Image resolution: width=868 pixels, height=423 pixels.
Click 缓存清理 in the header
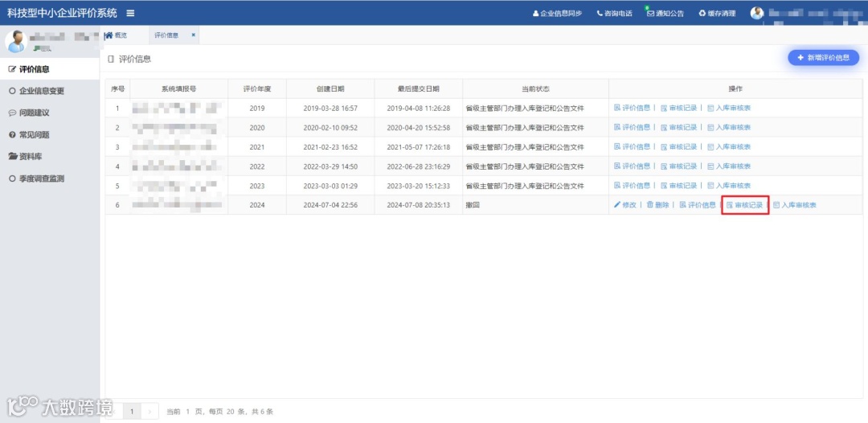718,14
